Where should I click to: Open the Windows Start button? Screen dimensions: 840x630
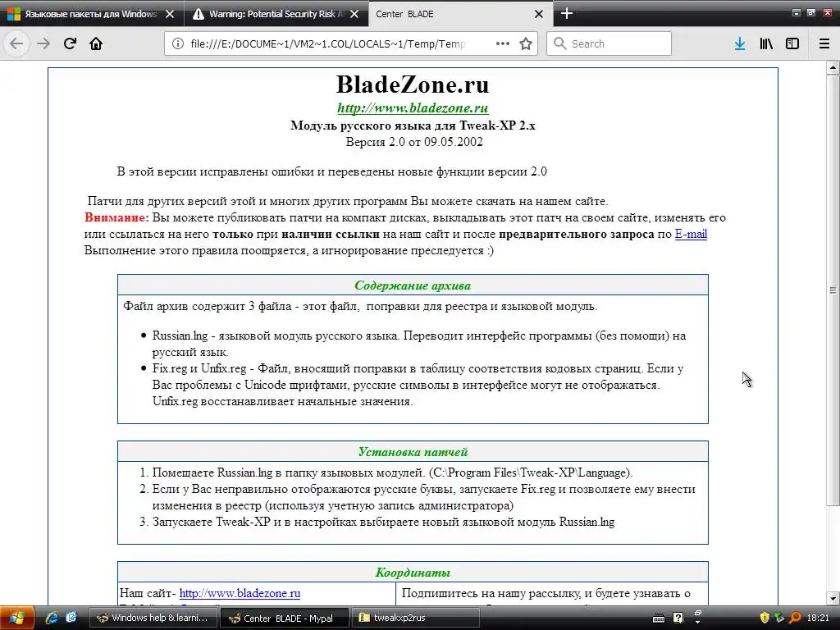[x=17, y=618]
